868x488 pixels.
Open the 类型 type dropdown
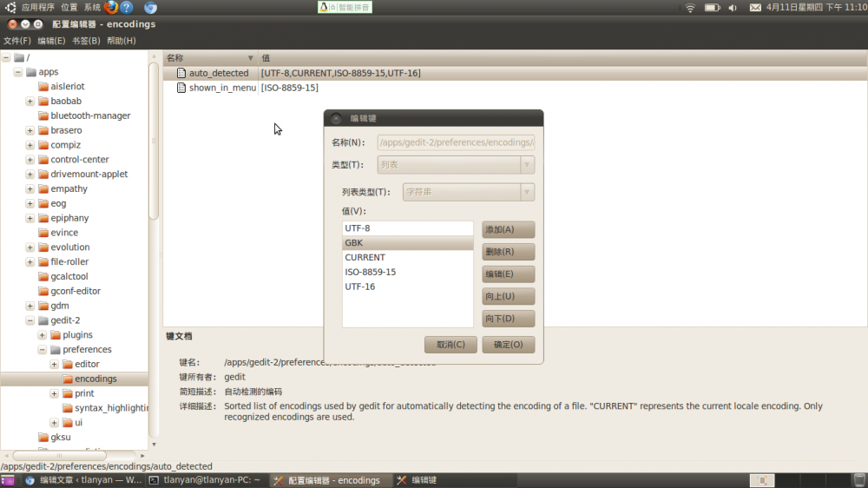click(x=456, y=165)
